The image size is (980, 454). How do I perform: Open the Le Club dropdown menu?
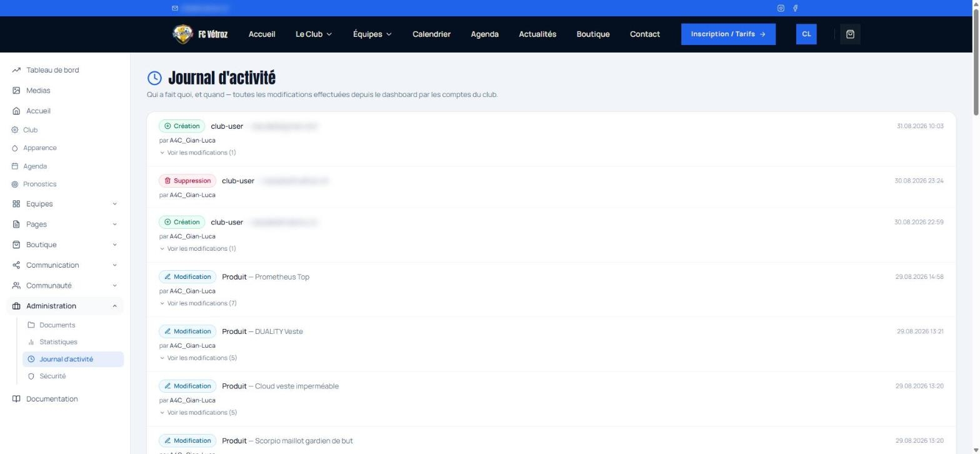[314, 34]
